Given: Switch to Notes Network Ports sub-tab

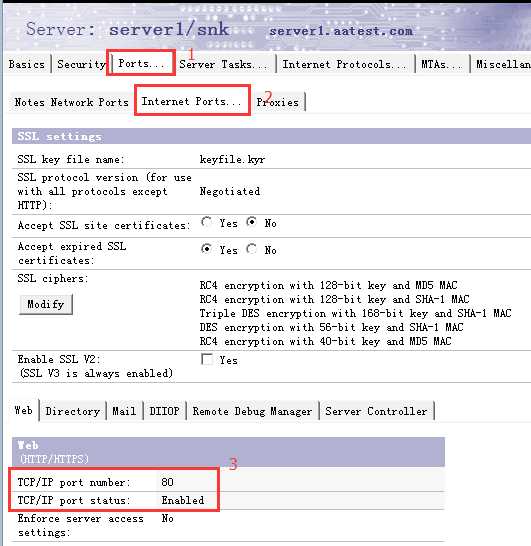Looking at the screenshot, I should (71, 102).
